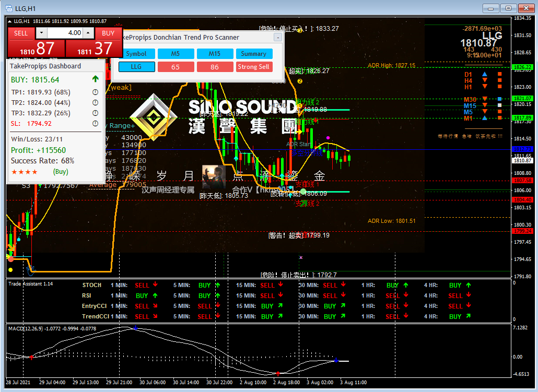Image resolution: width=538 pixels, height=392 pixels.
Task: Click the D1 blue up triangle indicator
Action: coord(485,74)
